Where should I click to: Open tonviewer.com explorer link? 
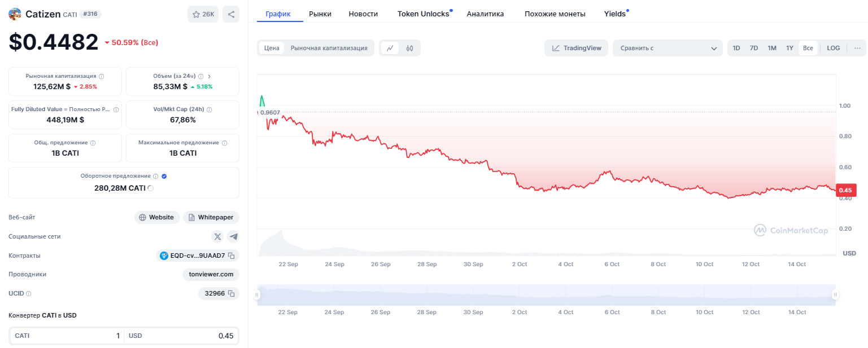point(211,275)
